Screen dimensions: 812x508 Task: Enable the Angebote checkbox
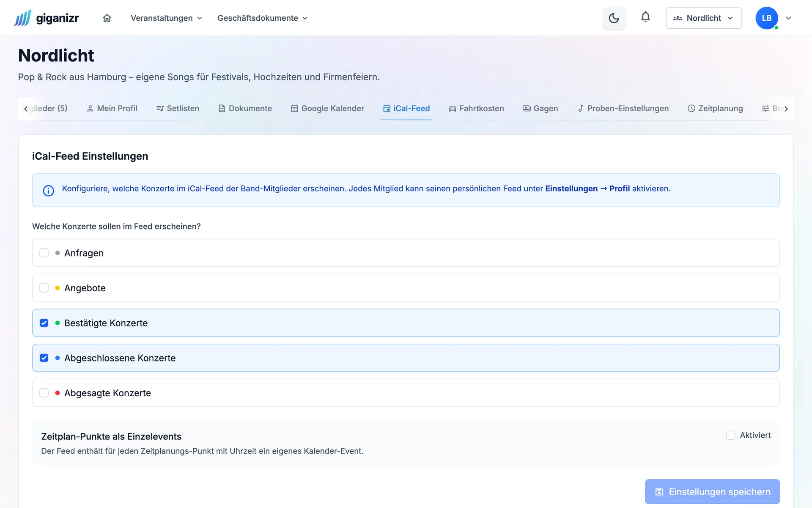44,288
